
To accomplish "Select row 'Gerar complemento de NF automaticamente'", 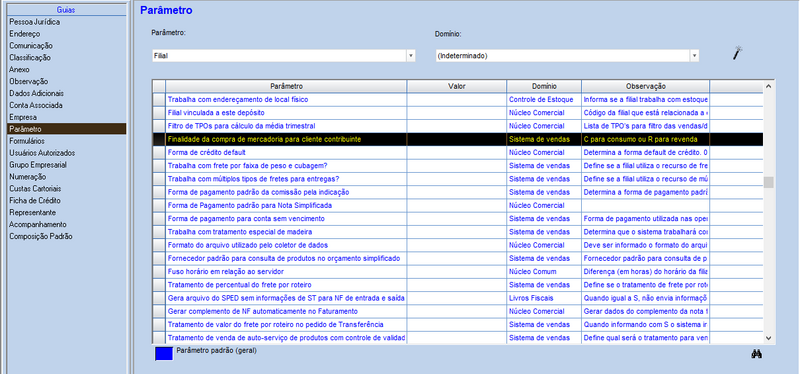I will [458, 311].
